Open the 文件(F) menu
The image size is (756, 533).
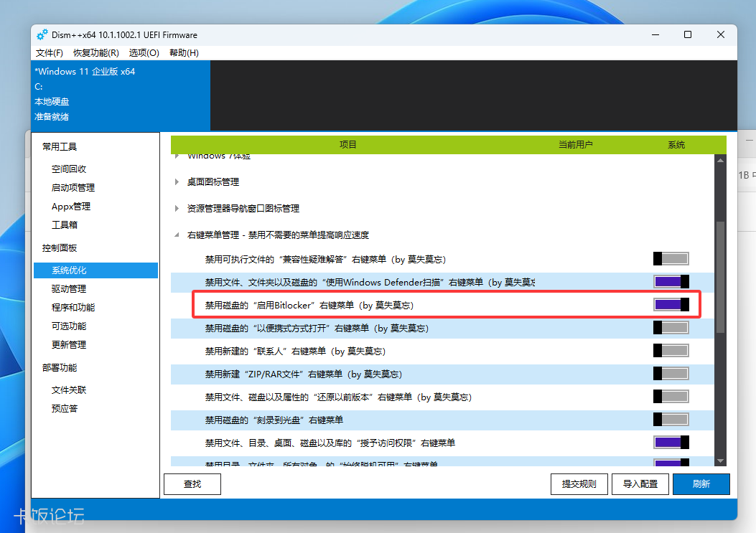tap(48, 52)
